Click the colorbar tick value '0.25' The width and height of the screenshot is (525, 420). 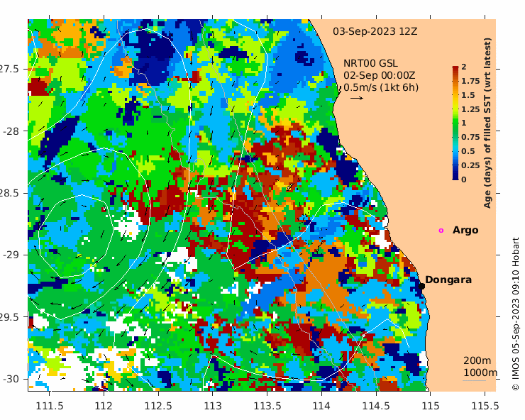470,165
